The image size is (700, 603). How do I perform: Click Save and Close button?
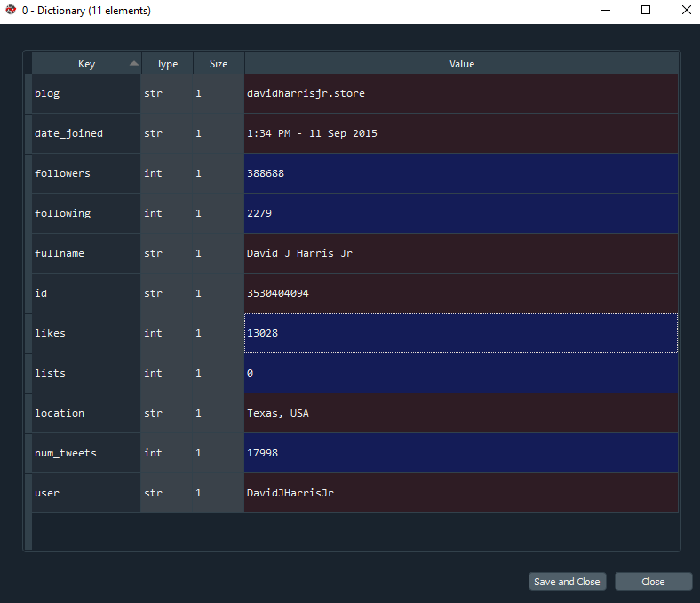coord(568,582)
